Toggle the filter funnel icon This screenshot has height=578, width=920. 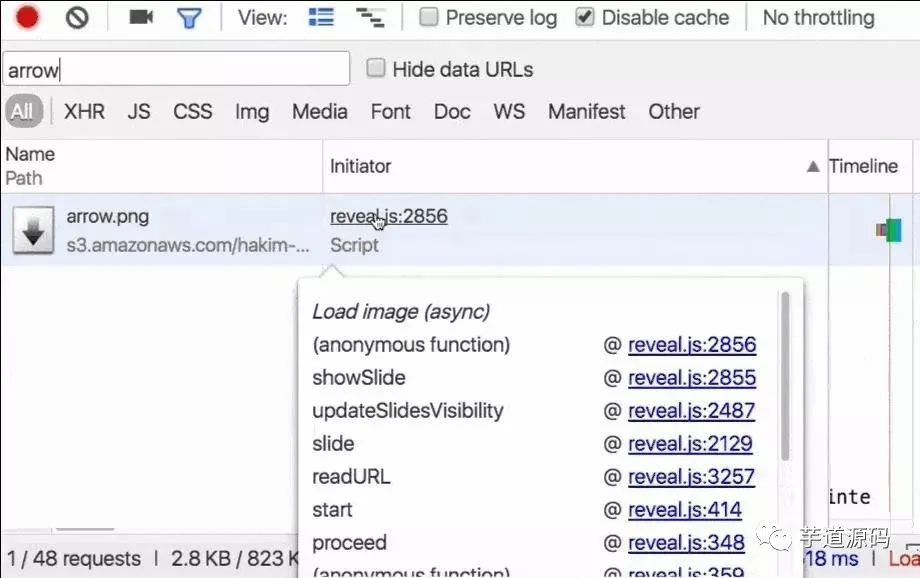tap(189, 18)
